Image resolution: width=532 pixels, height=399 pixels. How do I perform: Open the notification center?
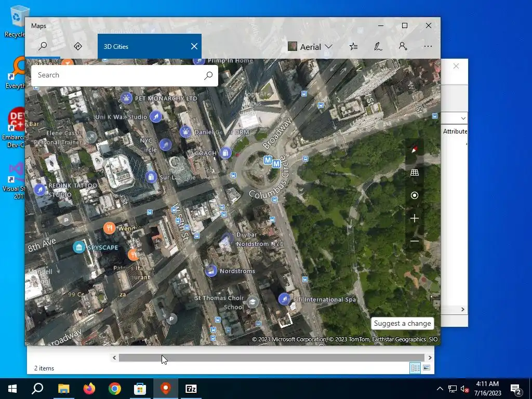(x=516, y=389)
